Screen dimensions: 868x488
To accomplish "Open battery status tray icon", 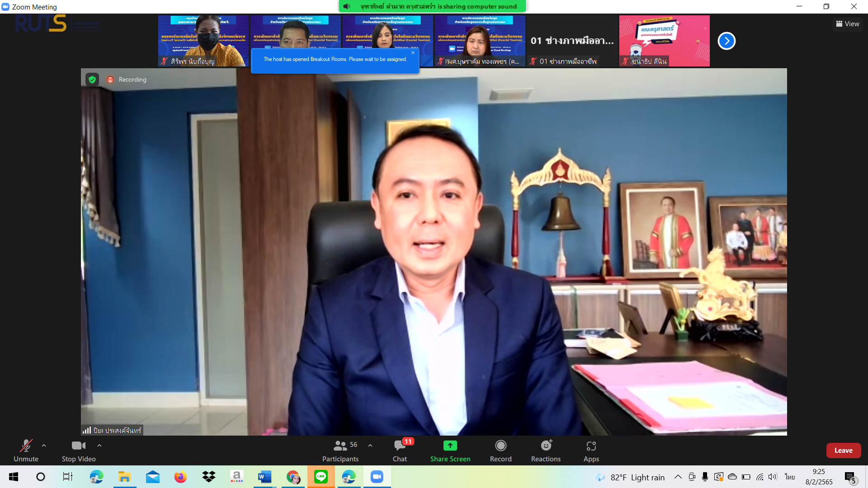I will click(x=746, y=477).
